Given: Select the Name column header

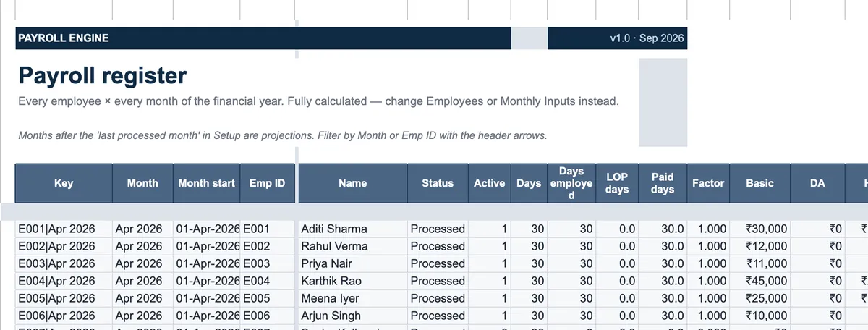Looking at the screenshot, I should [x=352, y=183].
